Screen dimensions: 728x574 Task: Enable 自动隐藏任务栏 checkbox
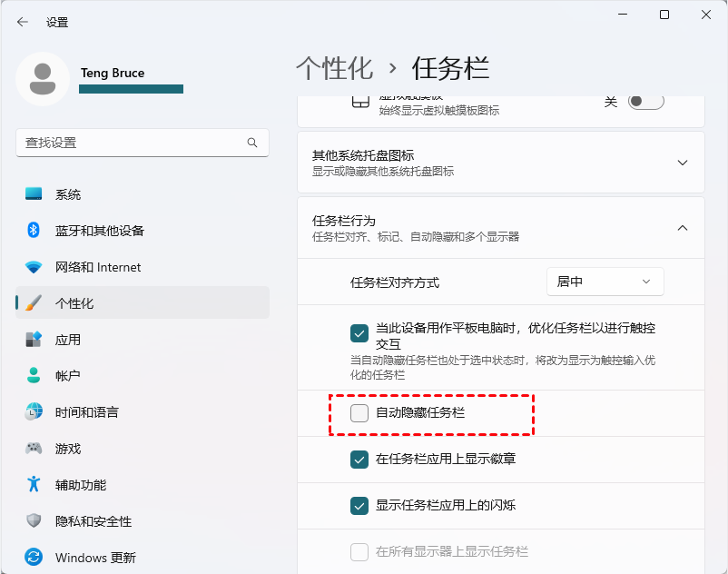pos(359,413)
